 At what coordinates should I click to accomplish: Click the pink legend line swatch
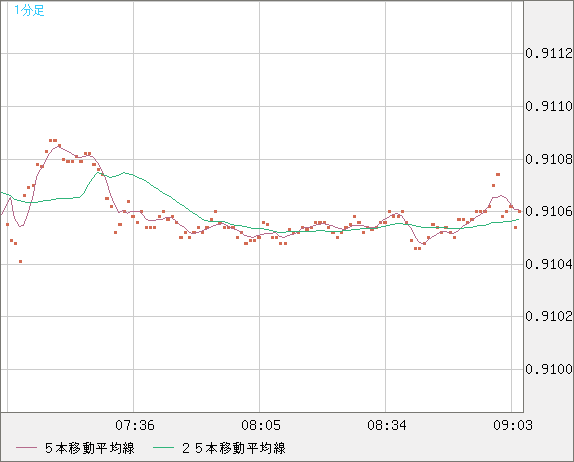[x=26, y=448]
